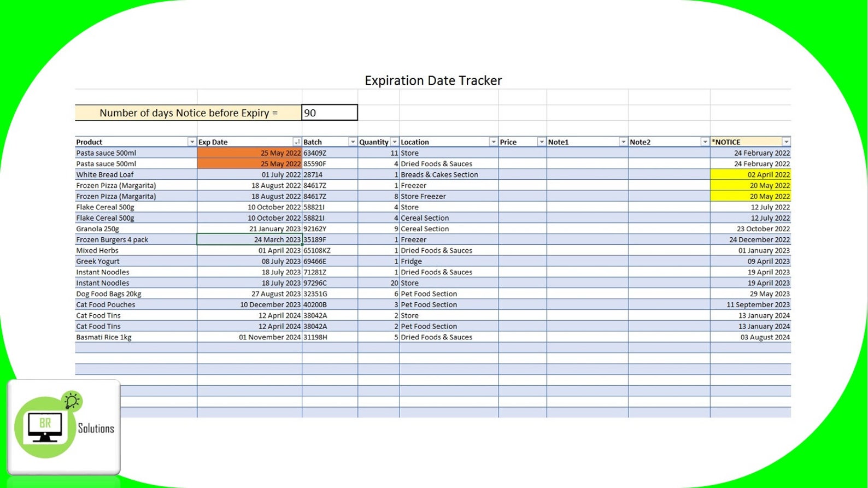
Task: Open the Exp Date column sort dropdown
Action: pos(297,142)
